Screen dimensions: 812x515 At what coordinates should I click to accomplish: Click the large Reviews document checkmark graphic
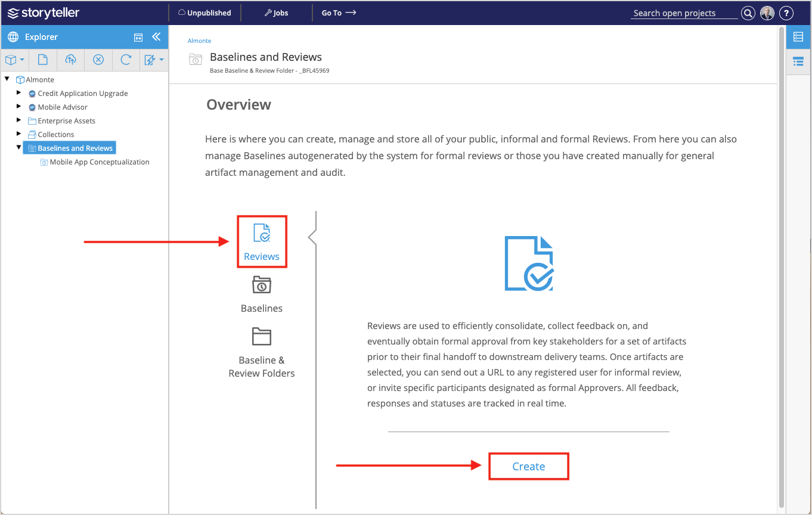[x=529, y=263]
